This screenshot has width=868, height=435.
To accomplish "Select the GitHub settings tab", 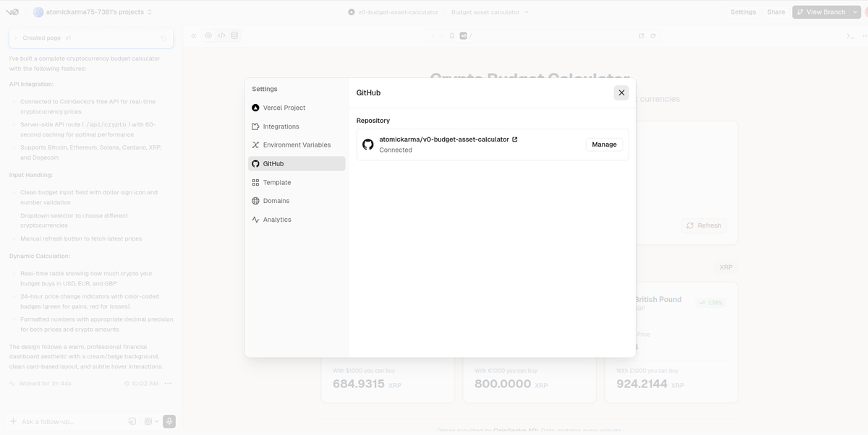I will [x=297, y=163].
